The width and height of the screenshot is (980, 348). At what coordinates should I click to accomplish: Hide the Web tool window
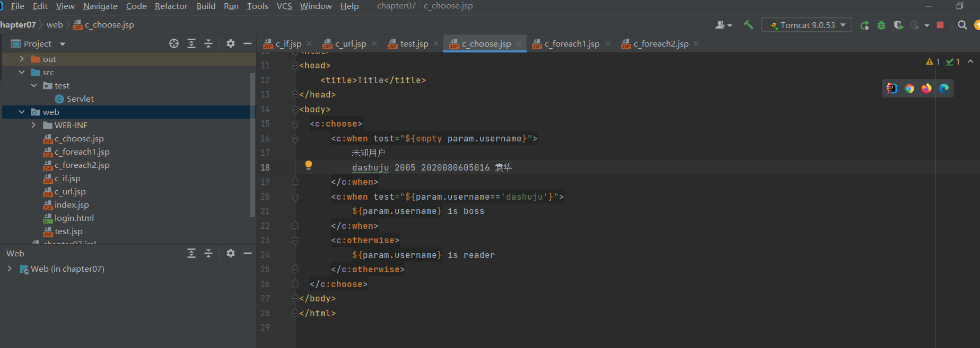point(247,253)
